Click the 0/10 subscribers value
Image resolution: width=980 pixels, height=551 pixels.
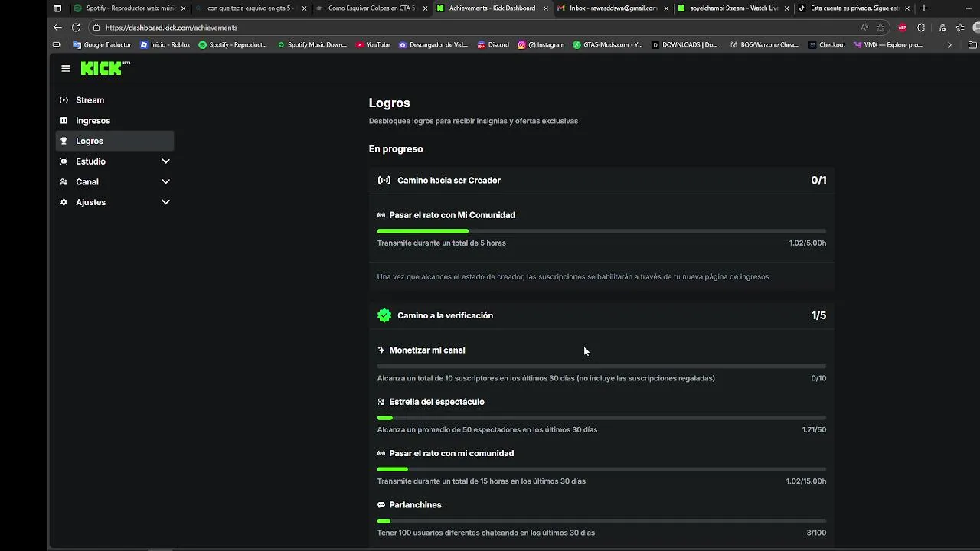pos(818,378)
